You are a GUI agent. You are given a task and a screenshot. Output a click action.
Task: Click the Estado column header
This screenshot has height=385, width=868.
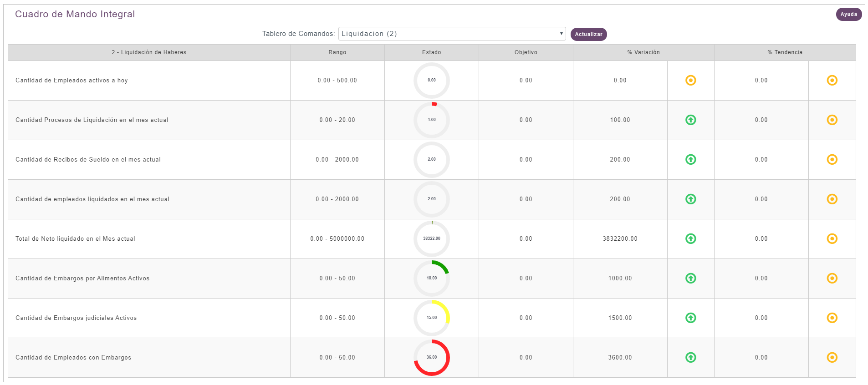(432, 52)
